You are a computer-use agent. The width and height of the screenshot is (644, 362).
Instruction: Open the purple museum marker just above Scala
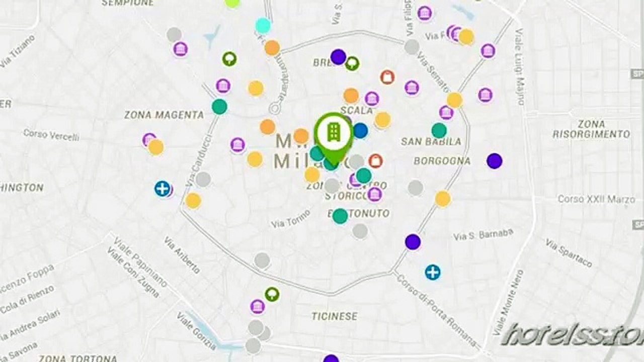(x=372, y=99)
